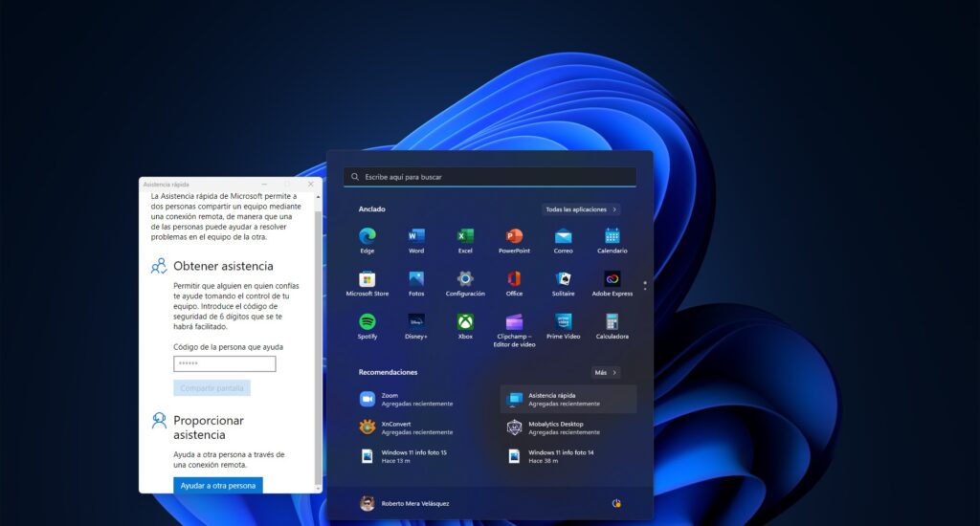Viewport: 980px width, 526px height.
Task: Open Roberto Mera Velásquez user account
Action: click(405, 503)
